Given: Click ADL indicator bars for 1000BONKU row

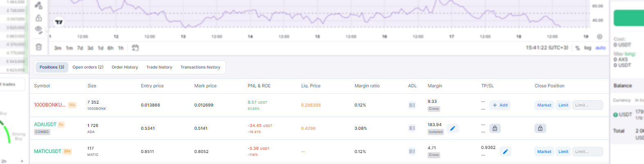Looking at the screenshot, I should (412, 105).
